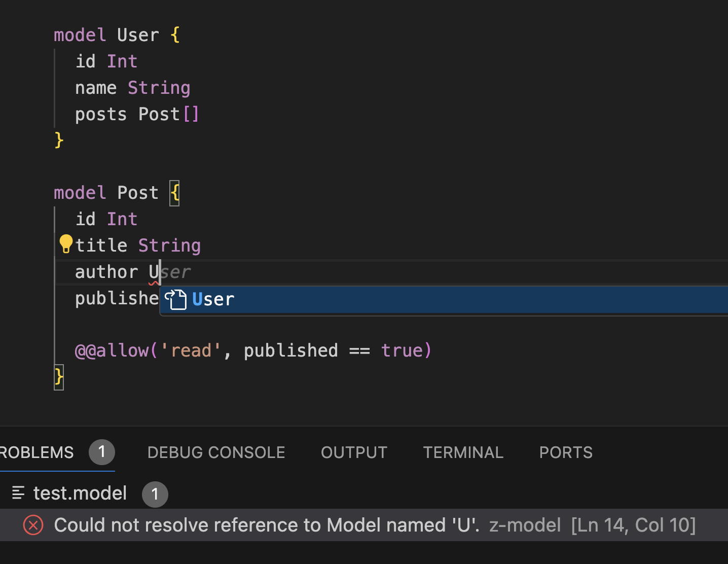The width and height of the screenshot is (728, 564).
Task: Open the DEBUG CONSOLE tab
Action: pyautogui.click(x=216, y=452)
